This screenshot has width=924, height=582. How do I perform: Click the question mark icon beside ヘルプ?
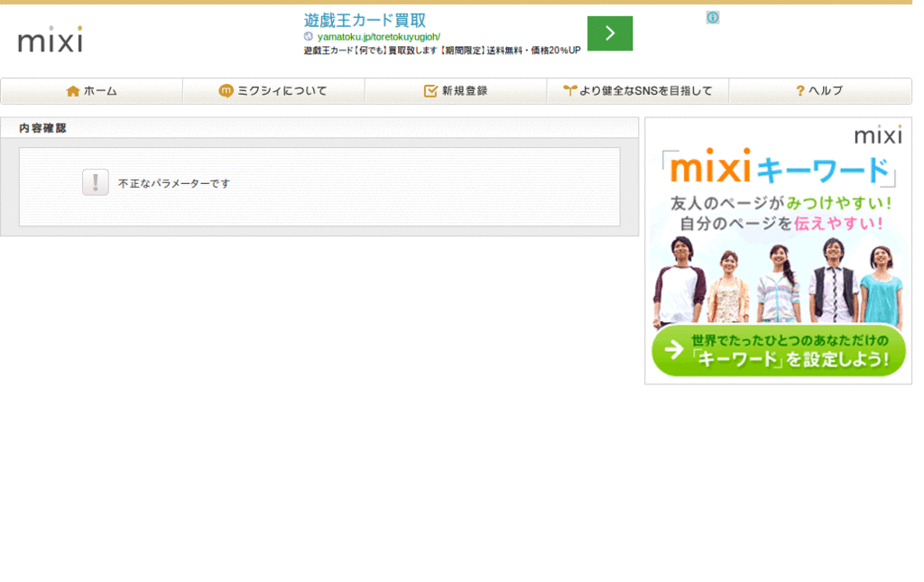(799, 91)
